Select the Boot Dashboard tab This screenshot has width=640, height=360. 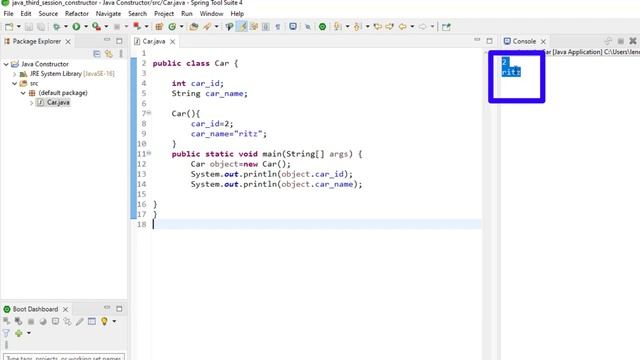click(35, 309)
